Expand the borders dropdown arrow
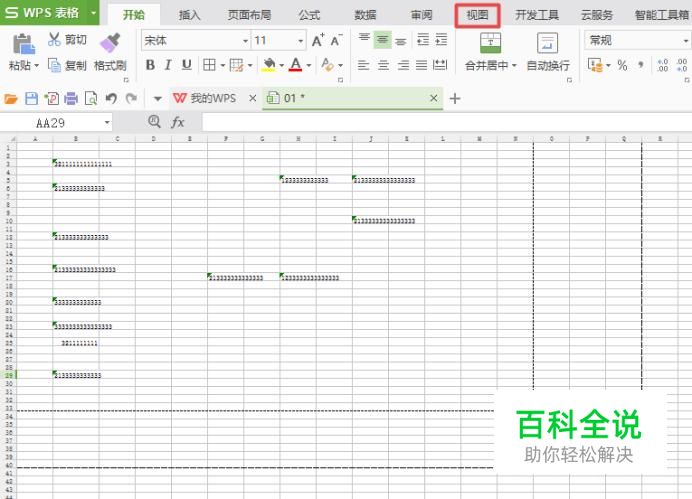 (222, 66)
